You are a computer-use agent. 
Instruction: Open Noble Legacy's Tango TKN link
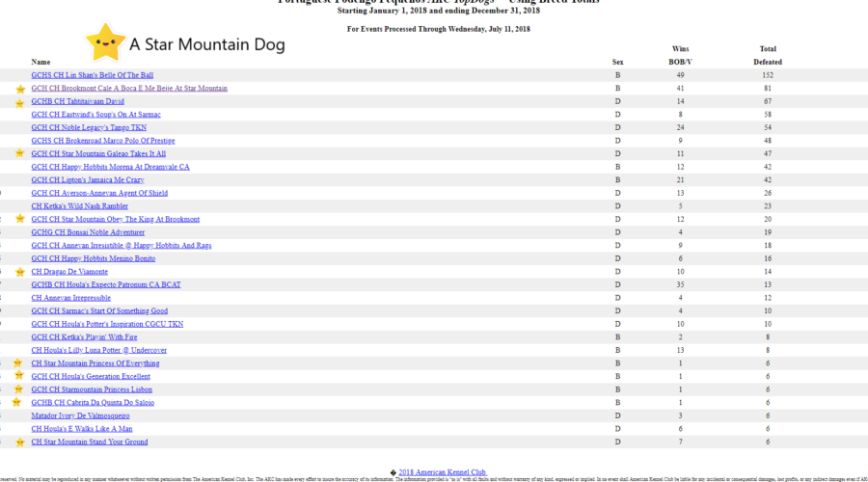coord(89,128)
